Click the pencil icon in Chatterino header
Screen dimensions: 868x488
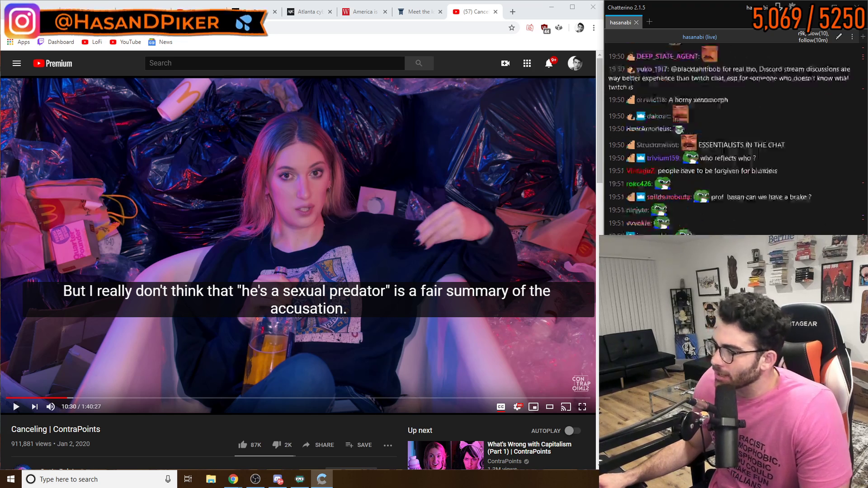[x=839, y=37]
